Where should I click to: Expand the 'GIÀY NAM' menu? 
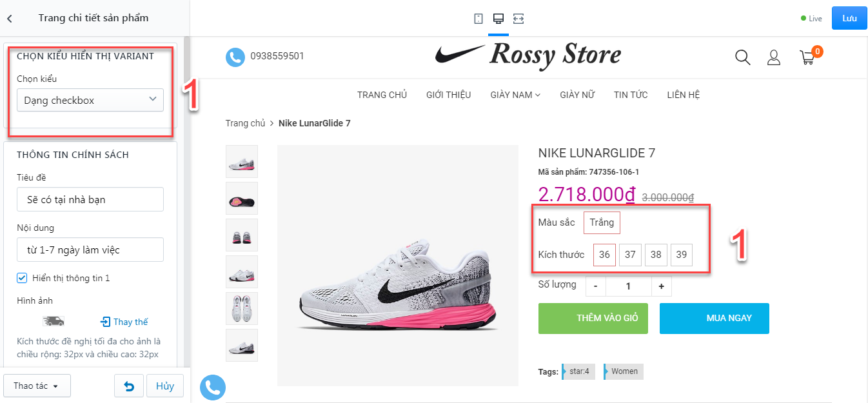tap(515, 95)
